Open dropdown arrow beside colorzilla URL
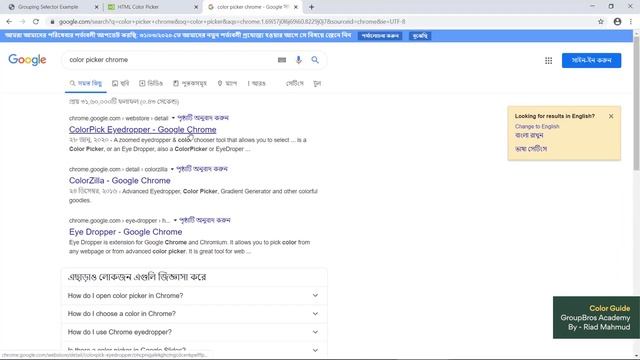 (172, 169)
